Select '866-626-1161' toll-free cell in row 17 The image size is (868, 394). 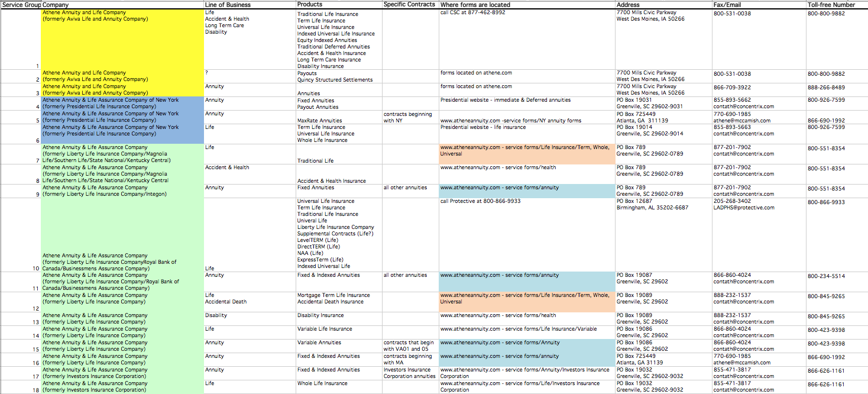[837, 373]
